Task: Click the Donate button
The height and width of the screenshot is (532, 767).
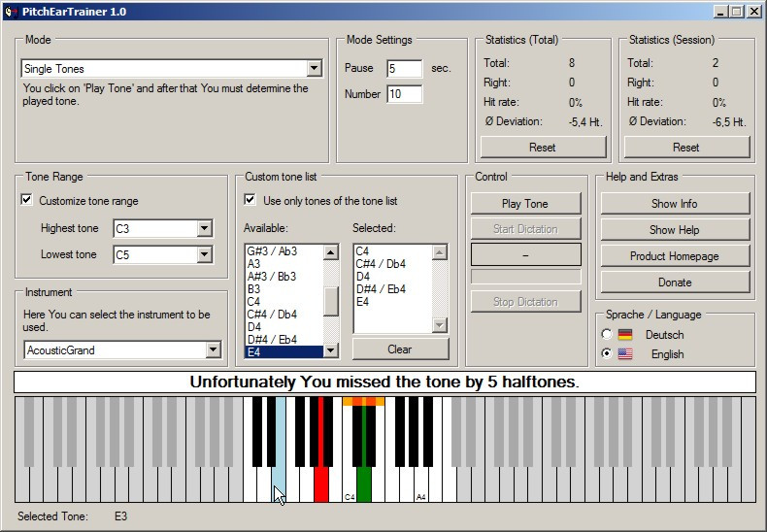Action: pyautogui.click(x=675, y=283)
